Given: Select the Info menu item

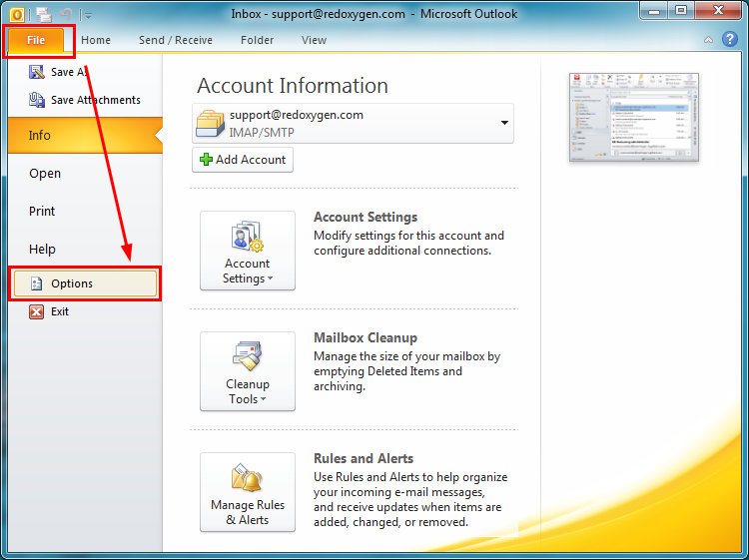Looking at the screenshot, I should (x=85, y=135).
